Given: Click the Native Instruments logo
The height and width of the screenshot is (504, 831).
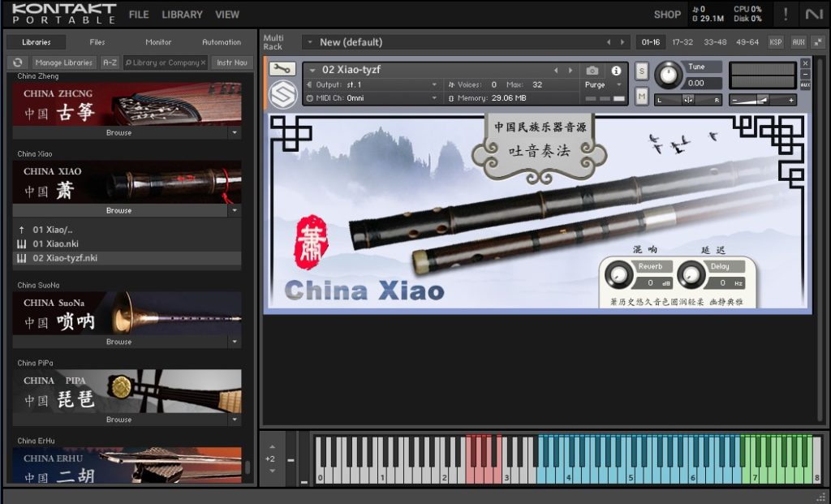Looking at the screenshot, I should (813, 15).
